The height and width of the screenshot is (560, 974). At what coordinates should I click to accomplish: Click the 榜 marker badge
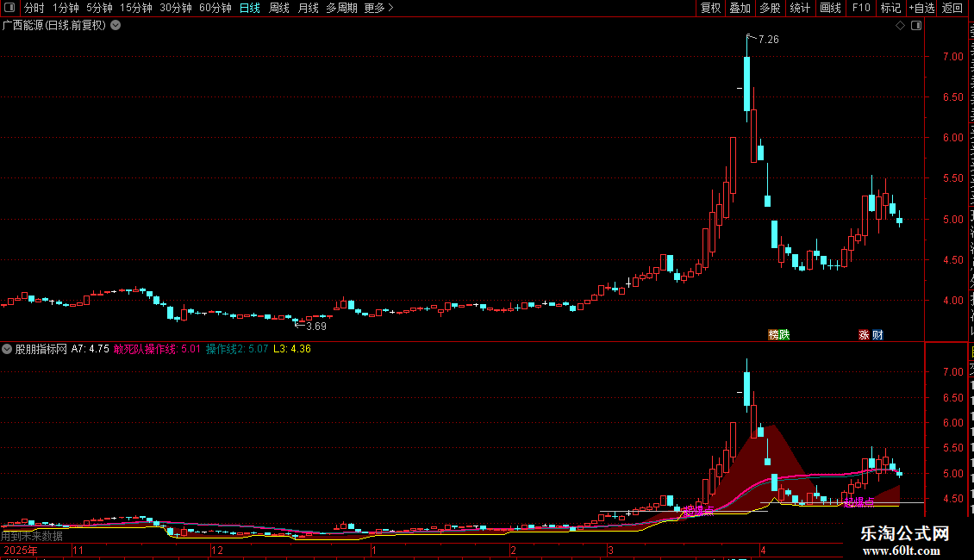773,334
